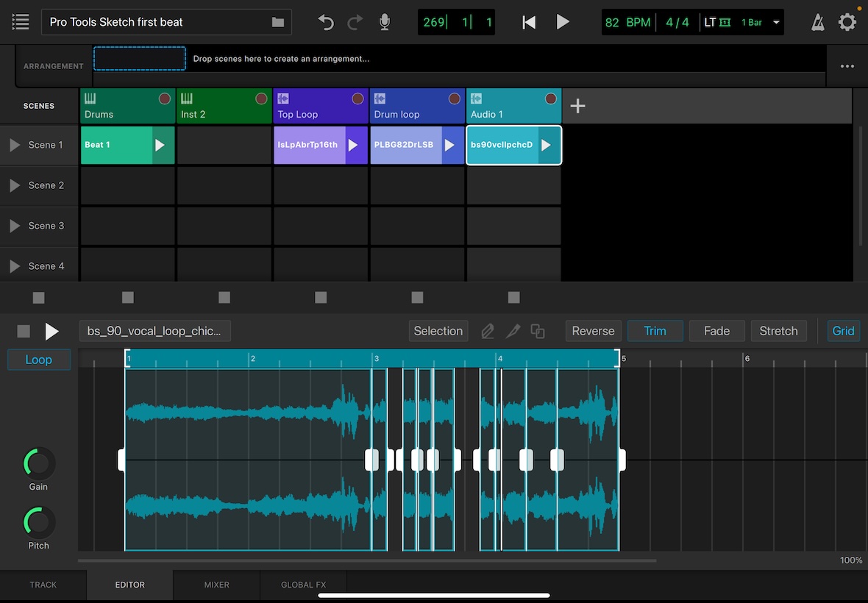Arm the Drums track for recording
Image resolution: width=868 pixels, height=603 pixels.
click(x=165, y=99)
